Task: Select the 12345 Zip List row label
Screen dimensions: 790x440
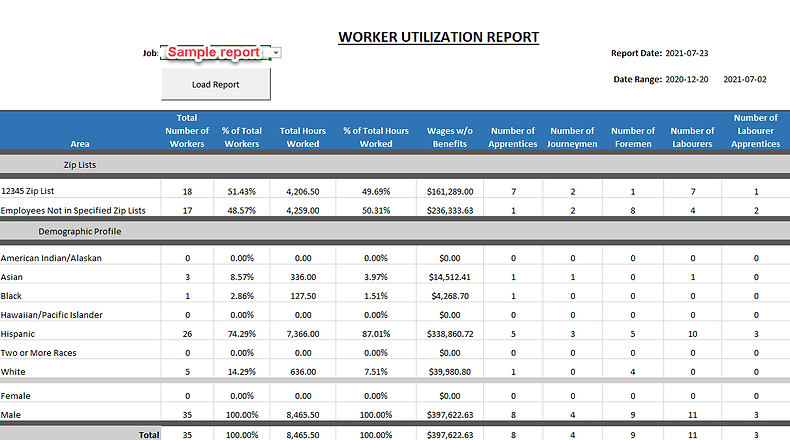Action: point(28,191)
